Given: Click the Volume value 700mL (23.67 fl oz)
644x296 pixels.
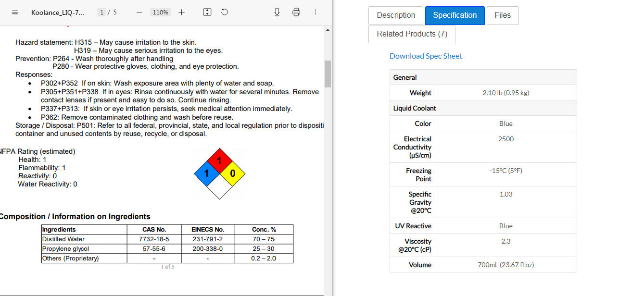Looking at the screenshot, I should coord(505,265).
